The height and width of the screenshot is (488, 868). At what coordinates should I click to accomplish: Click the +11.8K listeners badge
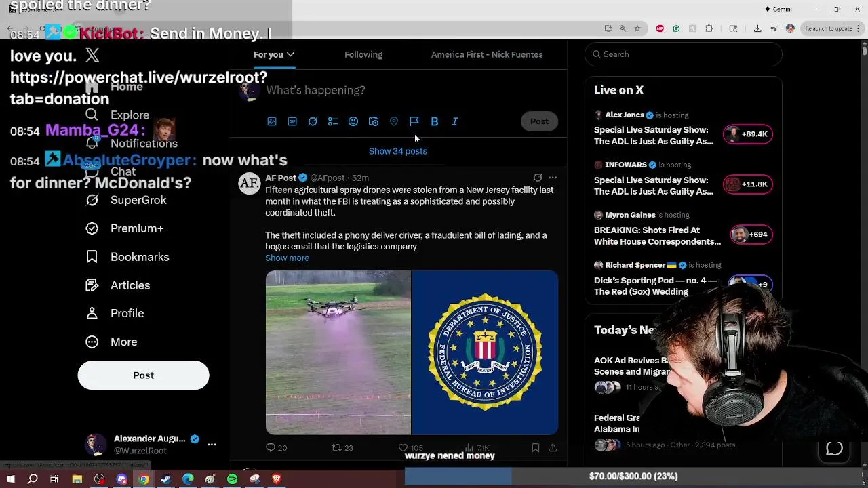747,184
